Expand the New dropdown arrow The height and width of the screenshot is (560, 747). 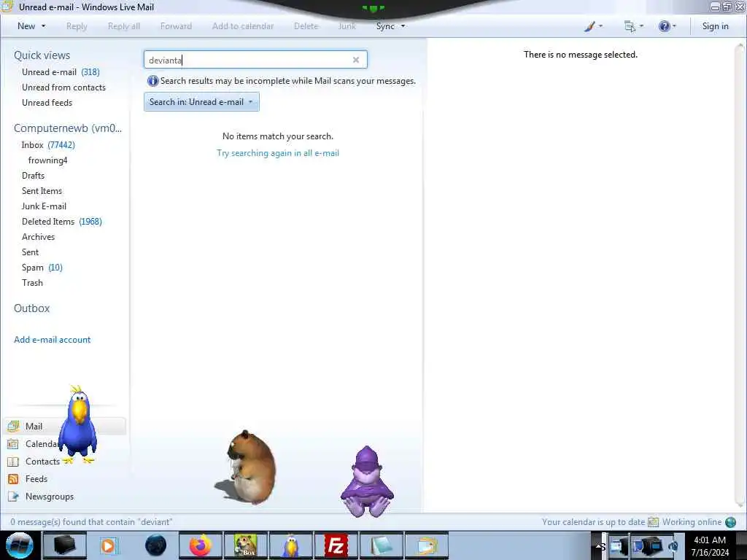(x=43, y=26)
